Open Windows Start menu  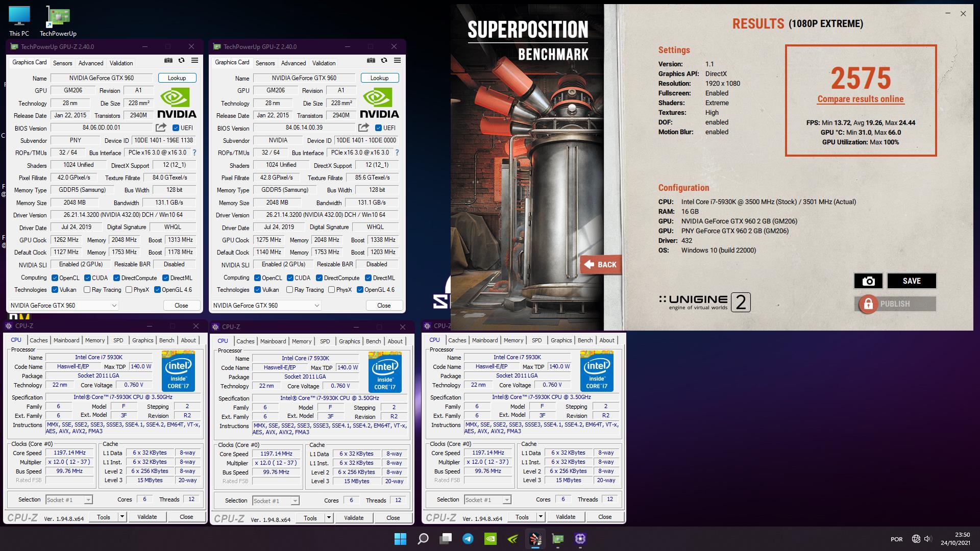[x=401, y=539]
